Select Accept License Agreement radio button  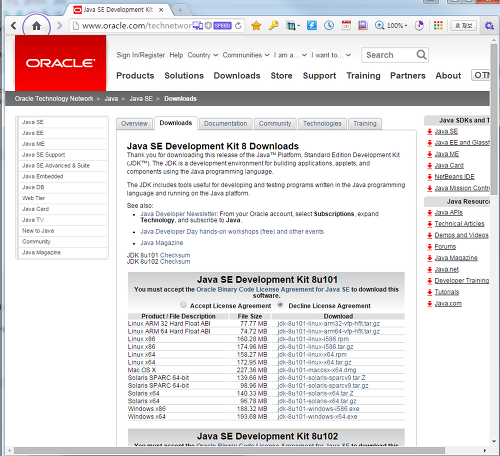coord(183,304)
